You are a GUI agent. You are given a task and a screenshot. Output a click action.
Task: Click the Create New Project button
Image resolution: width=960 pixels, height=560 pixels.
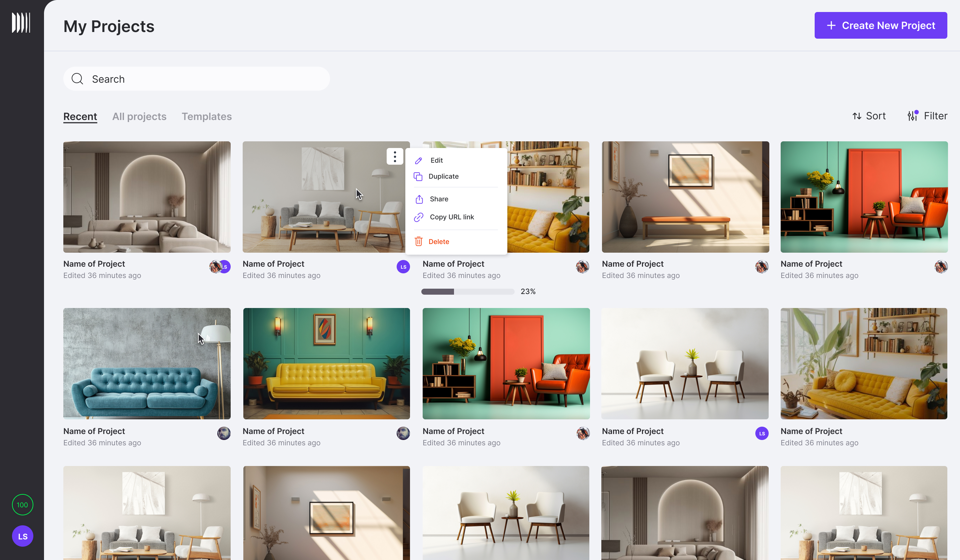point(880,25)
